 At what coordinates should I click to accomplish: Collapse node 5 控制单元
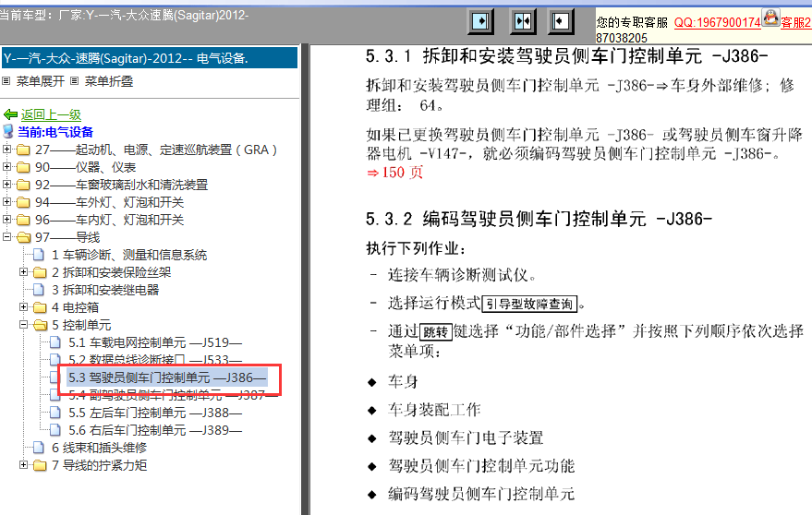pos(23,325)
